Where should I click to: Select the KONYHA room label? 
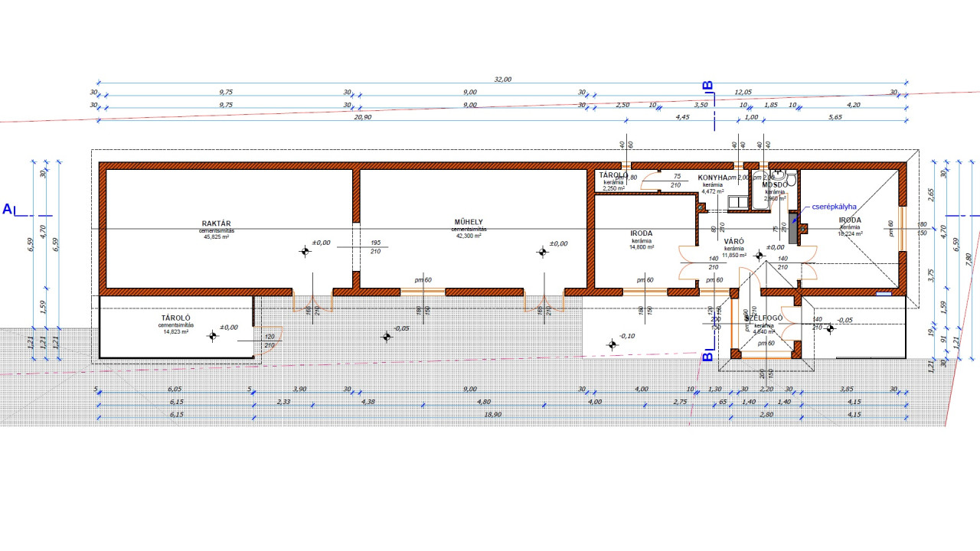[712, 178]
